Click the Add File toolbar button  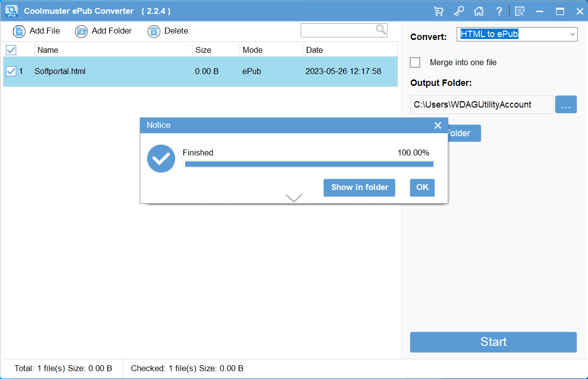[37, 31]
